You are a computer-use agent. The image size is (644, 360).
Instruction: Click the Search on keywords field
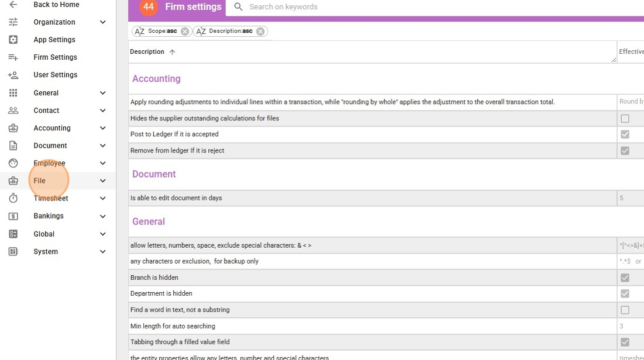coord(351,7)
